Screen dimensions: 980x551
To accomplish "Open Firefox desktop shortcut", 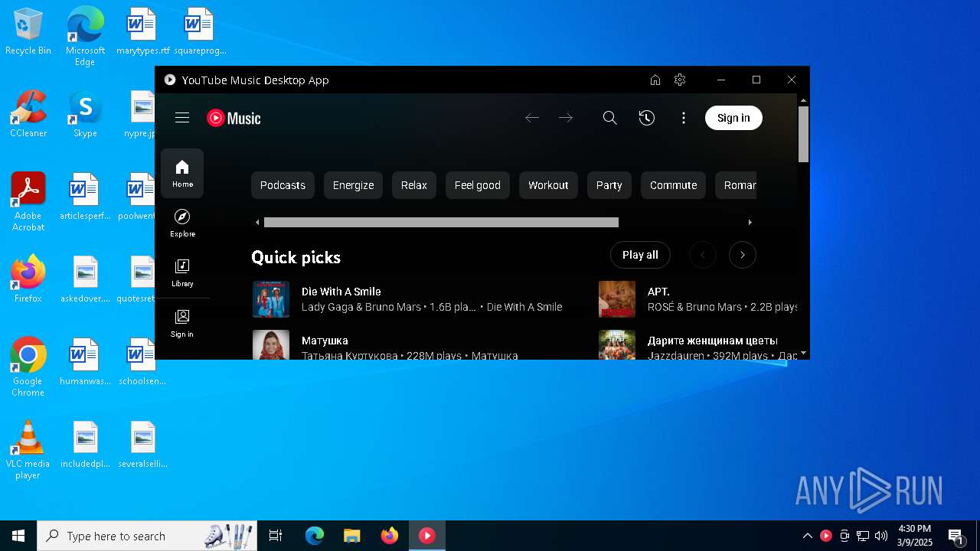I will pos(28,279).
